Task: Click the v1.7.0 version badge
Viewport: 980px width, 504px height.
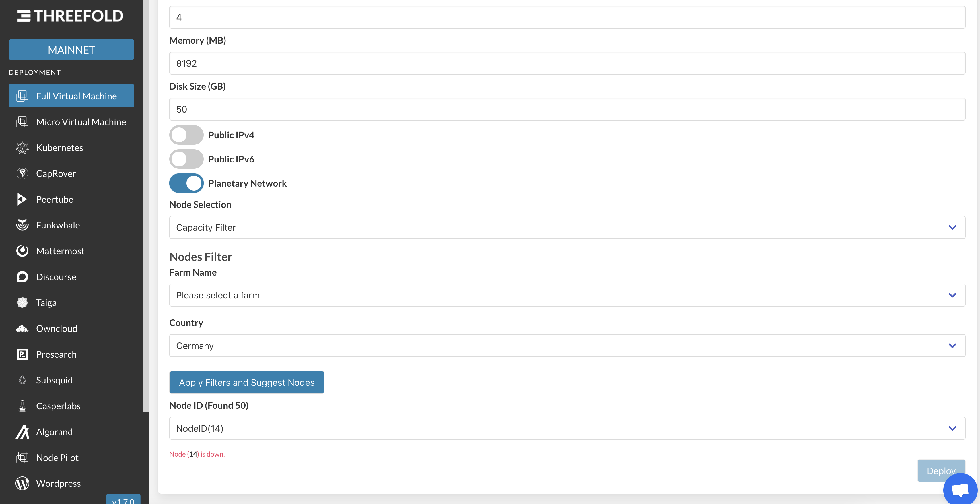Action: (123, 499)
